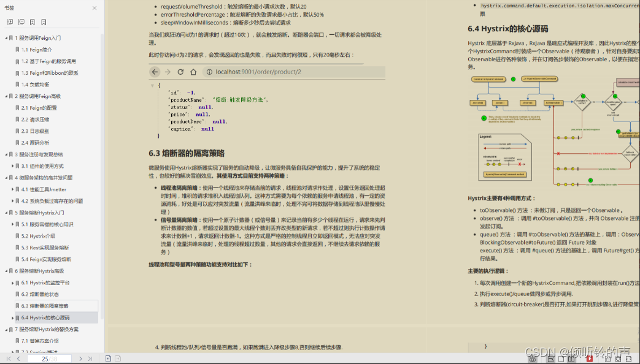
Task: Click the bookmarks panel vertical scrollbar
Action: click(102, 175)
